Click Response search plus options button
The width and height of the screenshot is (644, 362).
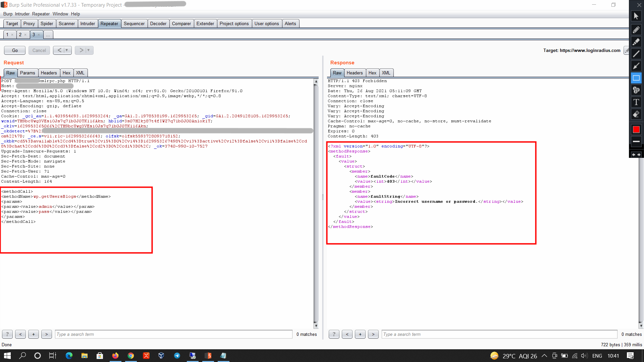tap(360, 334)
